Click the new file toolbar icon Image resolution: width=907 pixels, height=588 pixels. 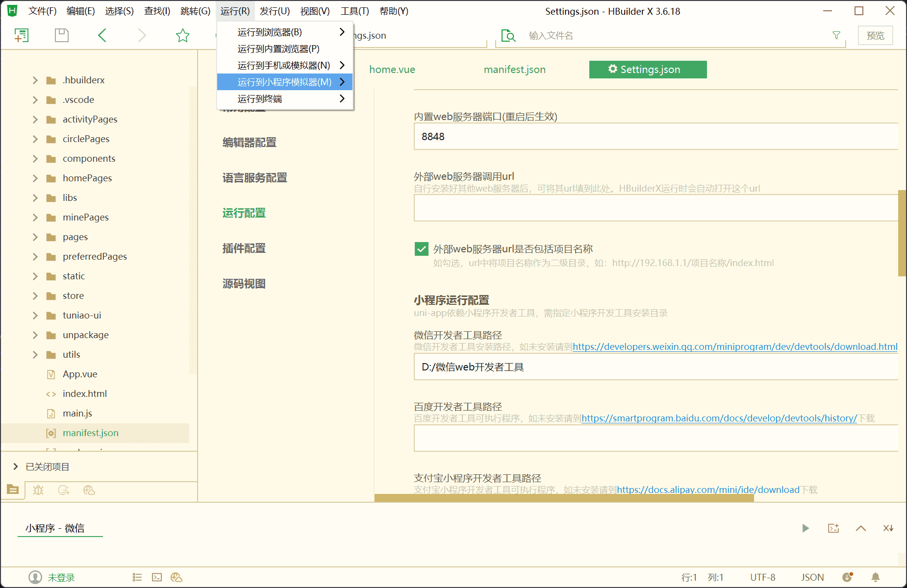click(22, 35)
